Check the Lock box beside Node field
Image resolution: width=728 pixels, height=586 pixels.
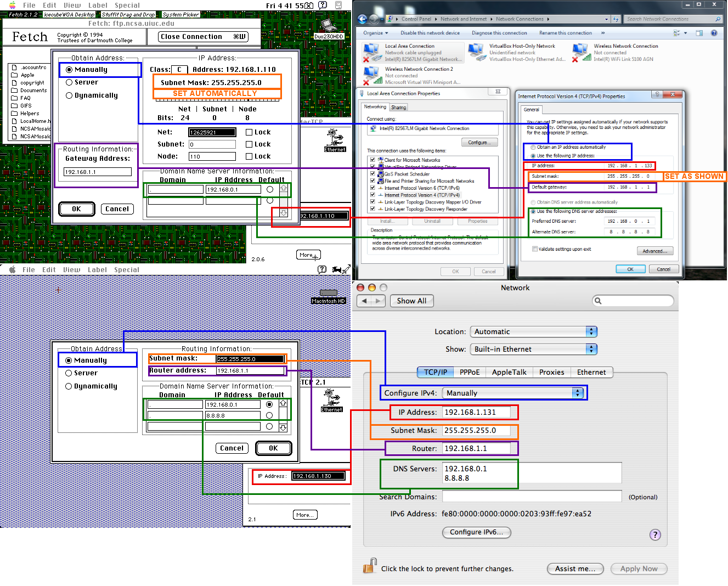click(x=249, y=156)
